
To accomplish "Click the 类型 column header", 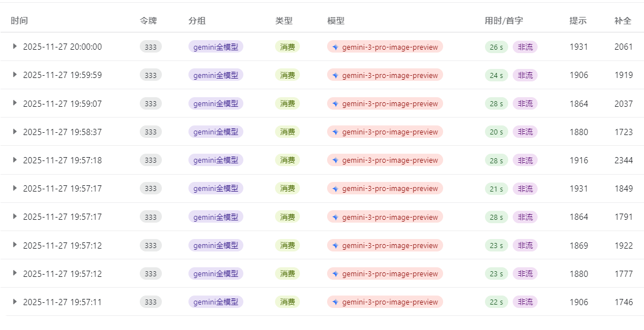I will pos(284,20).
